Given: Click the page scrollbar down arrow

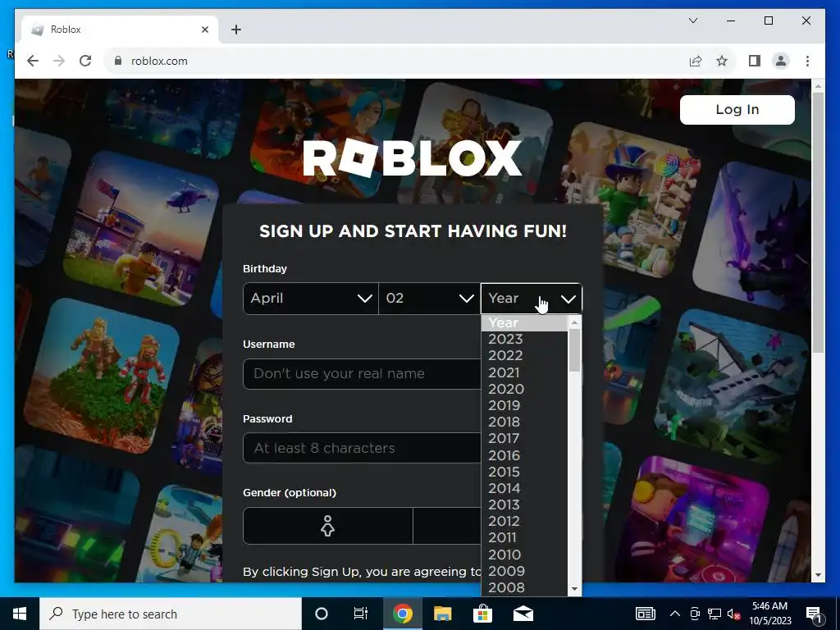Looking at the screenshot, I should [x=818, y=575].
